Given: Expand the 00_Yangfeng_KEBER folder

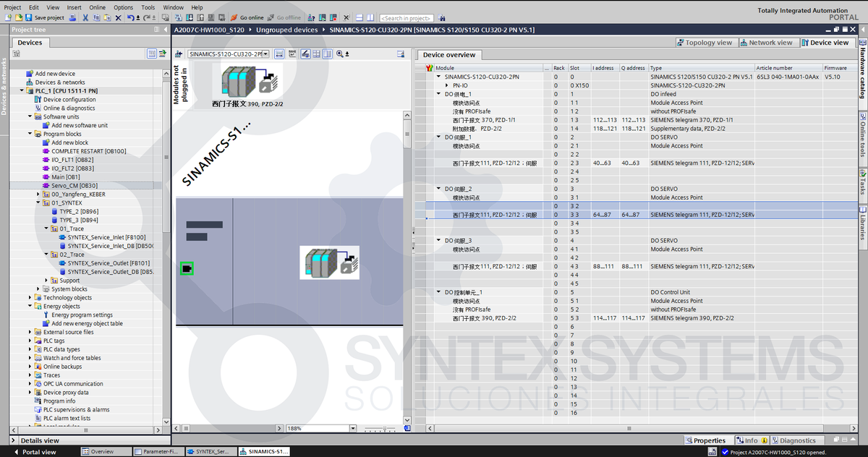Looking at the screenshot, I should tap(38, 195).
